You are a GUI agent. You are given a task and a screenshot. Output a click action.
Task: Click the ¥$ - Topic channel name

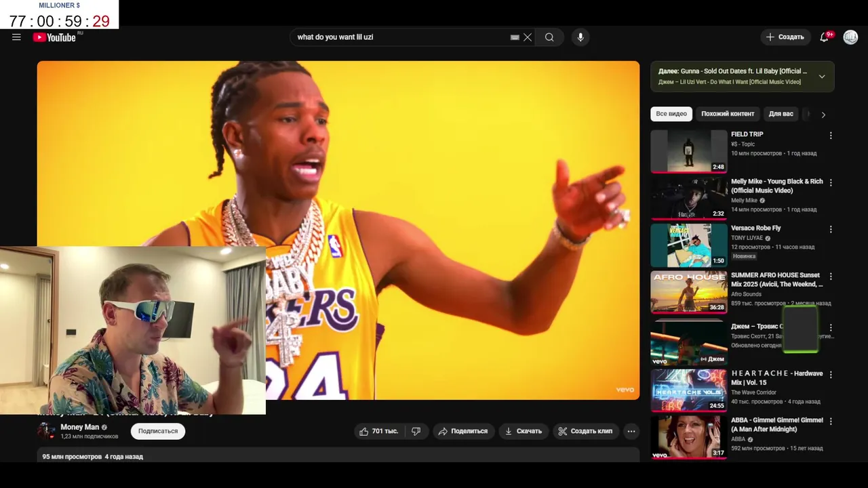point(743,144)
